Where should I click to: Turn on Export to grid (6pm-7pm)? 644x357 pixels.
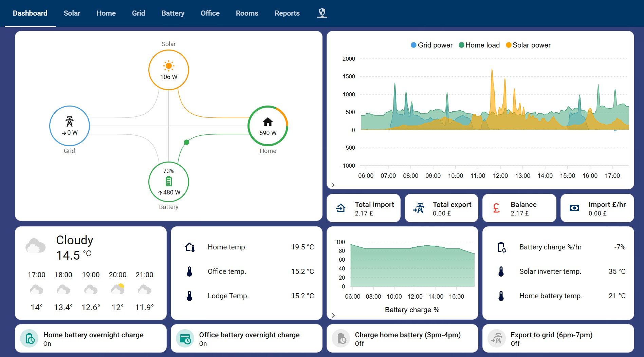click(x=497, y=339)
